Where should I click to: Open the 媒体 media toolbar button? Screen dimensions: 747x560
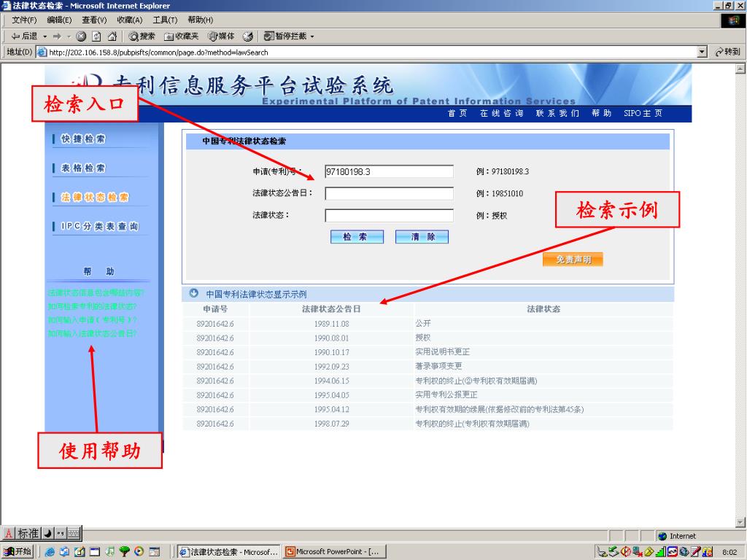click(x=222, y=36)
